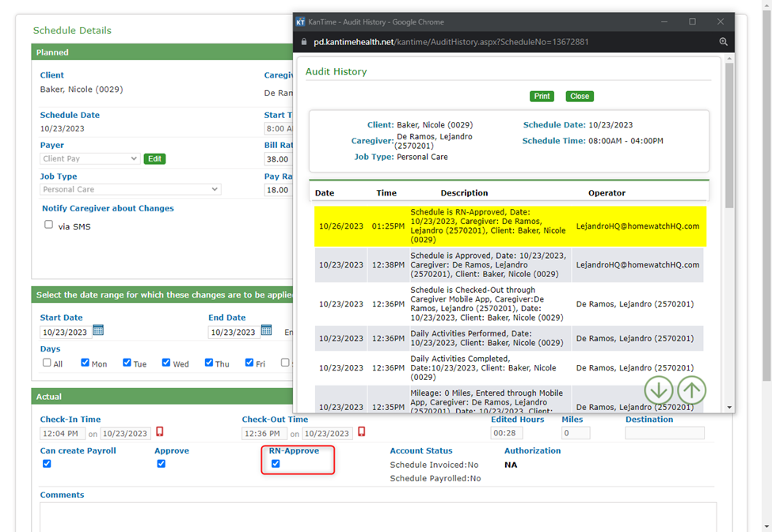Viewport: 772px width, 532px height.
Task: Click inside the Comments text area
Action: [x=378, y=516]
